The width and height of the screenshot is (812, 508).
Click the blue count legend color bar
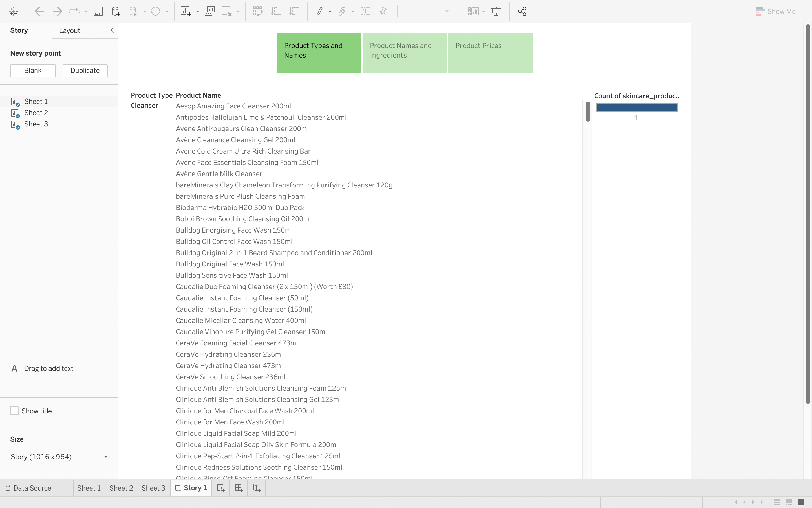(637, 108)
